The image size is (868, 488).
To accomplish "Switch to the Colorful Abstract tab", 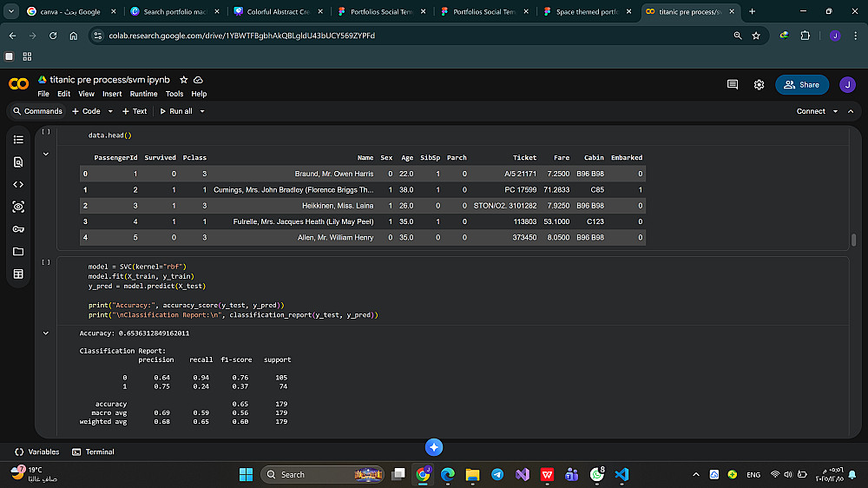I will [279, 11].
